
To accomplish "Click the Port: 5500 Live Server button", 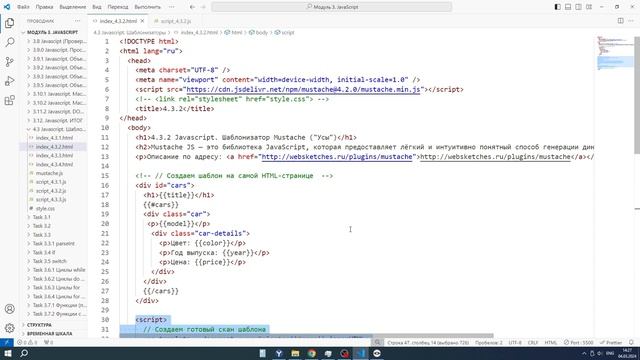I will pos(578,342).
